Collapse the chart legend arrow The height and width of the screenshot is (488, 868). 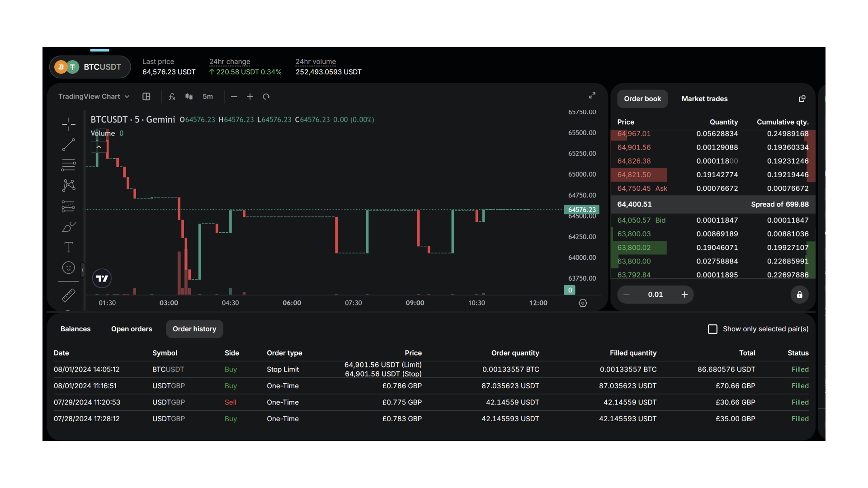pos(98,146)
